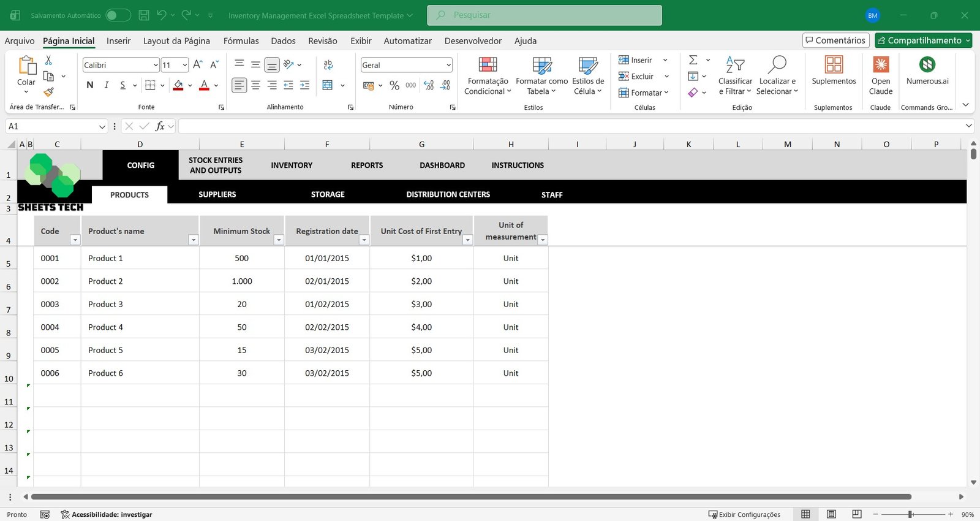Switch to the Fórmulas ribbon tab
This screenshot has height=521, width=980.
click(x=241, y=41)
